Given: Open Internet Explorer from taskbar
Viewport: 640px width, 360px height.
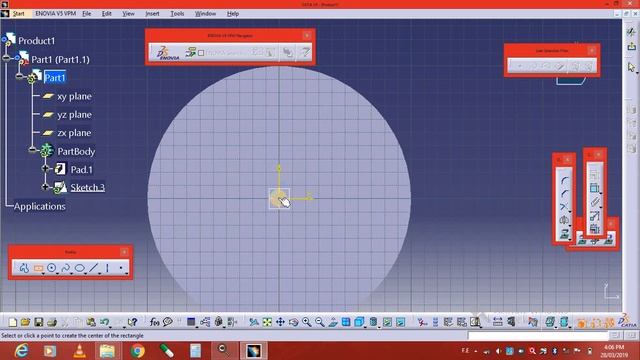Looking at the screenshot, I should coord(21,351).
